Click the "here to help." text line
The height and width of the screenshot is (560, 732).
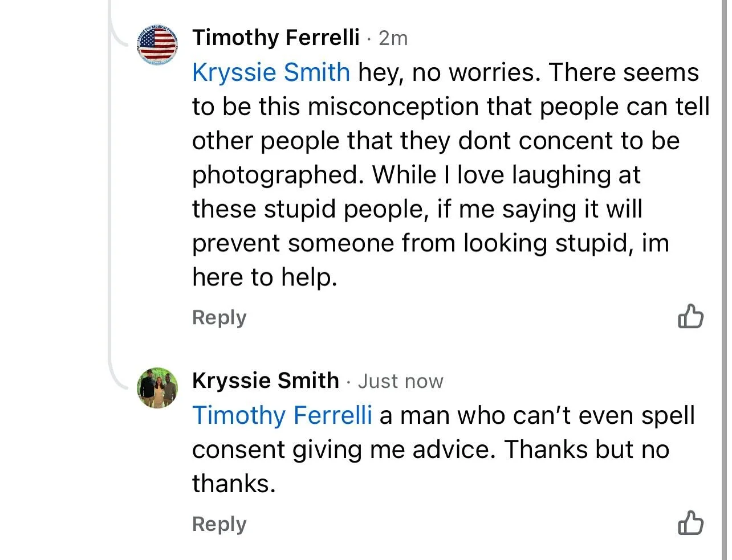(265, 277)
